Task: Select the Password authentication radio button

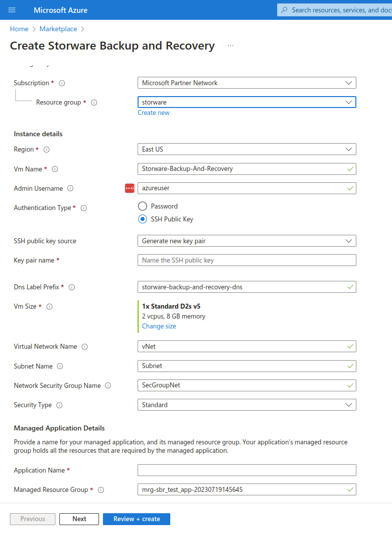Action: 143,206
